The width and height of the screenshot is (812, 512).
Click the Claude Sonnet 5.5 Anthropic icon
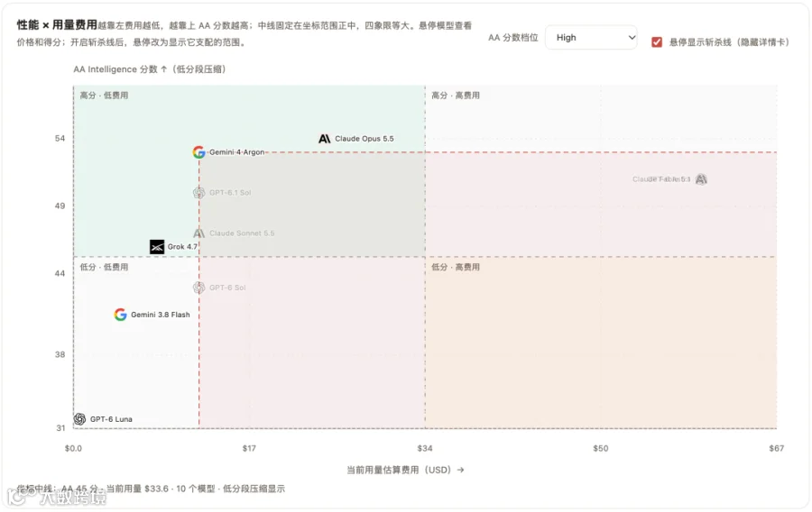point(198,233)
